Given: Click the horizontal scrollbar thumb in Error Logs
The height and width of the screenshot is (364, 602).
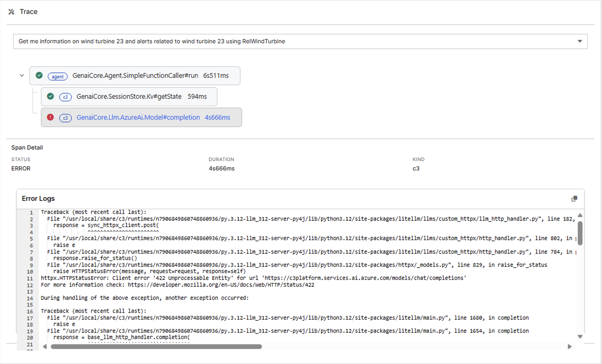Looking at the screenshot, I should 156,347.
